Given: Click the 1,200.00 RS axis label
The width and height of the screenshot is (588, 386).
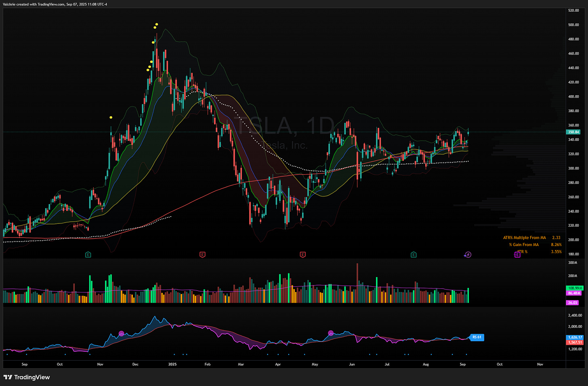Looking at the screenshot, I should [575, 349].
